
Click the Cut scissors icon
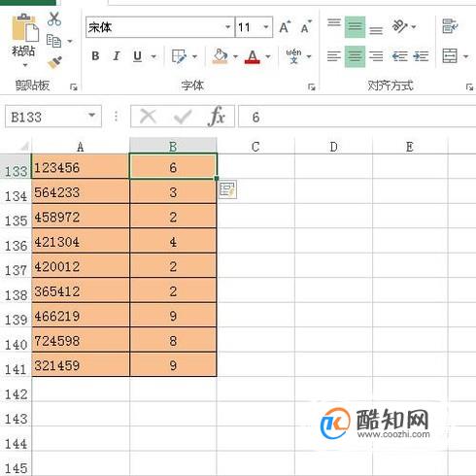[54, 18]
